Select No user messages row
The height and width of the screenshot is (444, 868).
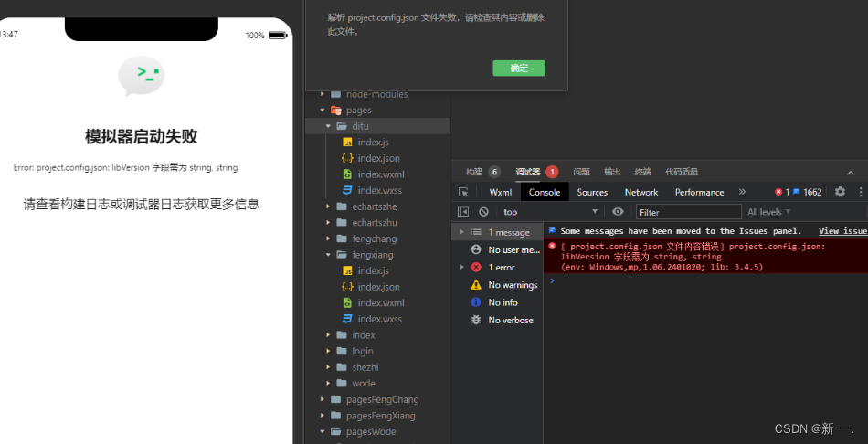click(x=497, y=249)
